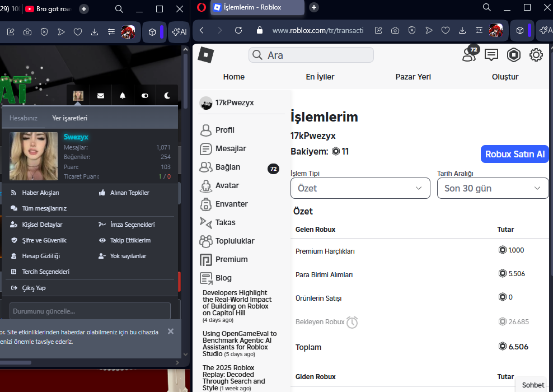Click the Opera logo in right window
Image resolution: width=553 pixels, height=392 pixels.
[x=201, y=7]
